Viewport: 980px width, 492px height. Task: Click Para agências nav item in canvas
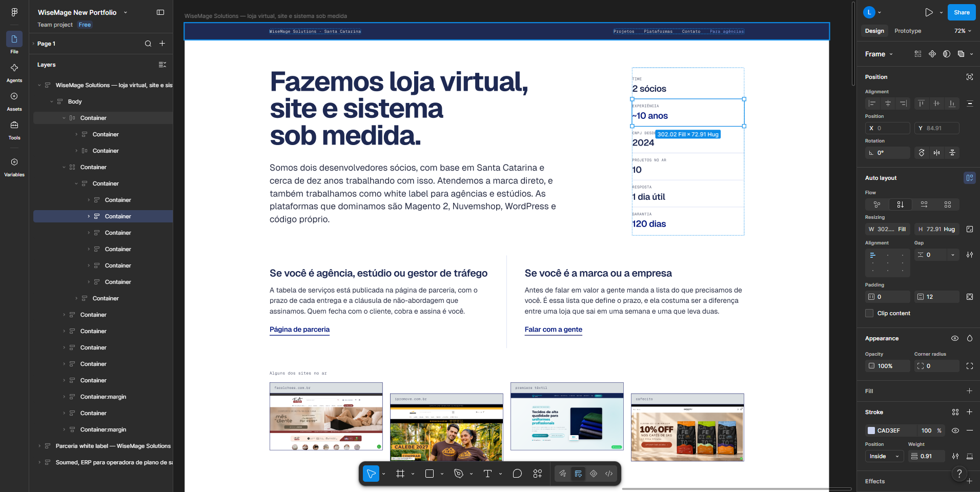(726, 31)
